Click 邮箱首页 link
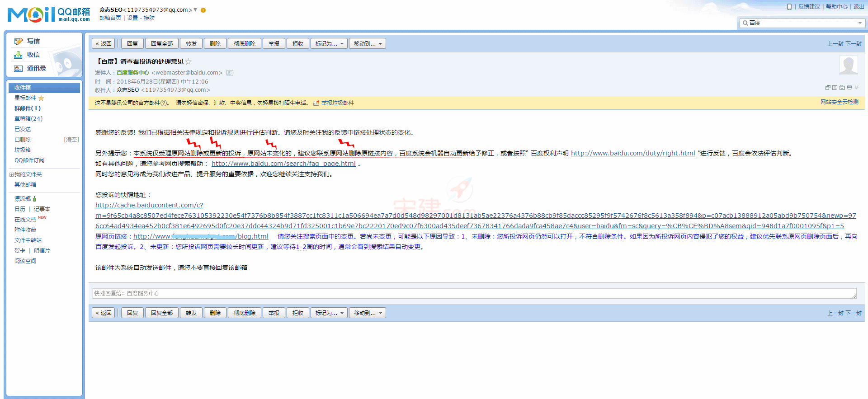This screenshot has height=399, width=868. click(110, 18)
